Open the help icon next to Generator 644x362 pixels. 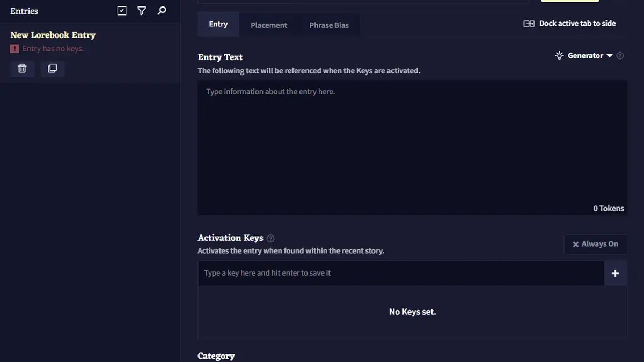point(620,56)
